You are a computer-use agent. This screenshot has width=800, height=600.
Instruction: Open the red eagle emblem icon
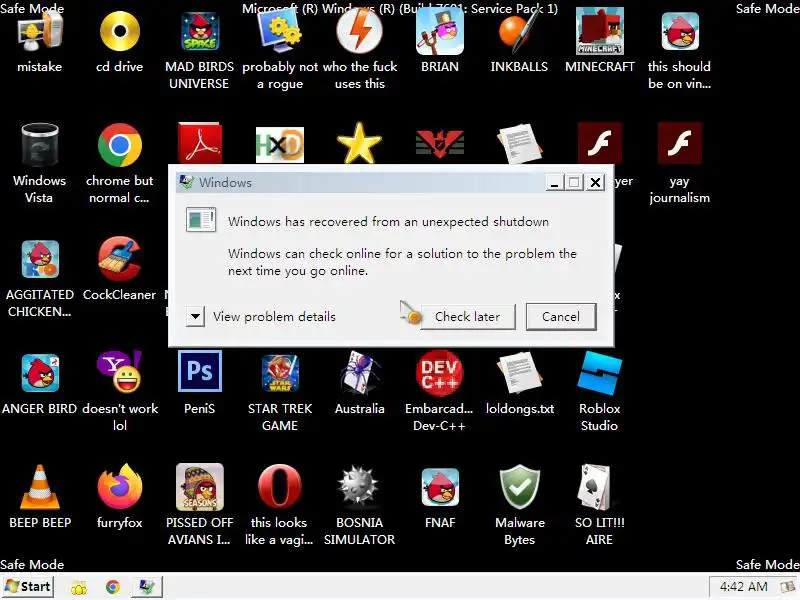coord(440,144)
